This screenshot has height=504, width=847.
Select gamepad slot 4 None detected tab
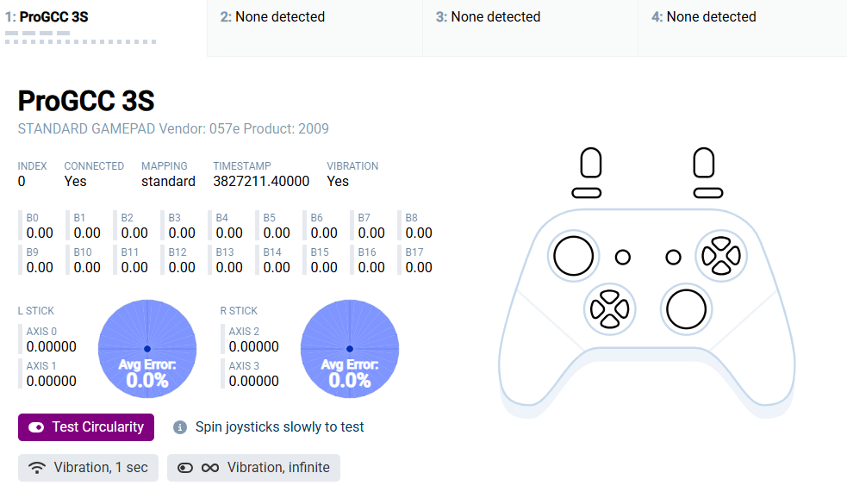point(743,28)
